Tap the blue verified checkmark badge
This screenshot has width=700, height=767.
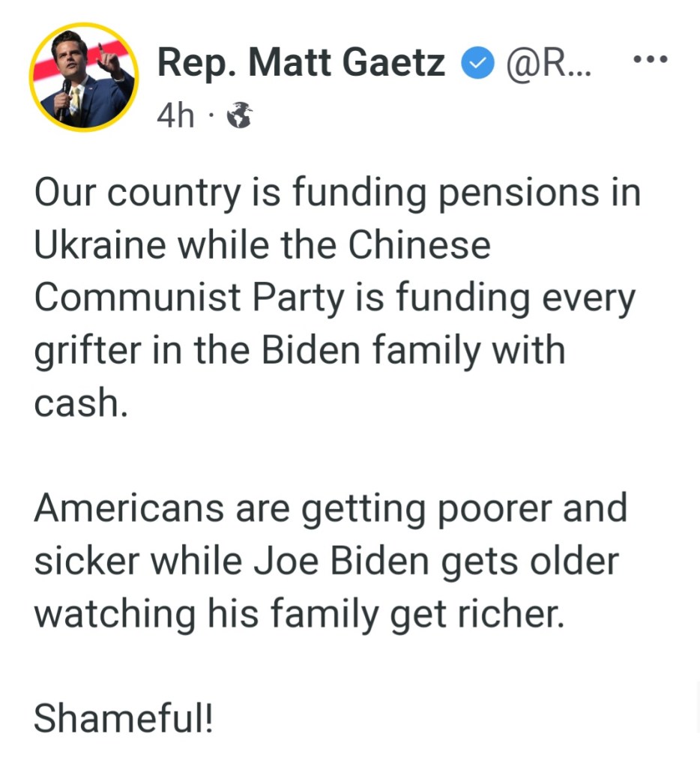pyautogui.click(x=475, y=66)
